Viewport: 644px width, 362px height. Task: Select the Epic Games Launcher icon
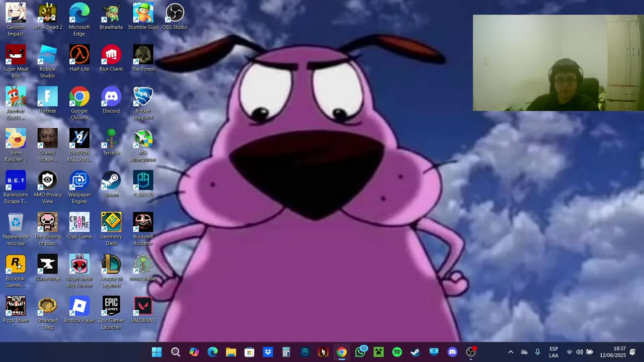point(111,313)
